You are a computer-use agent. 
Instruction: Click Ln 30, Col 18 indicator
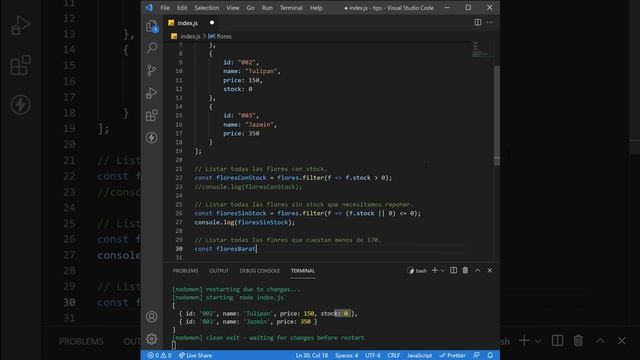point(311,356)
